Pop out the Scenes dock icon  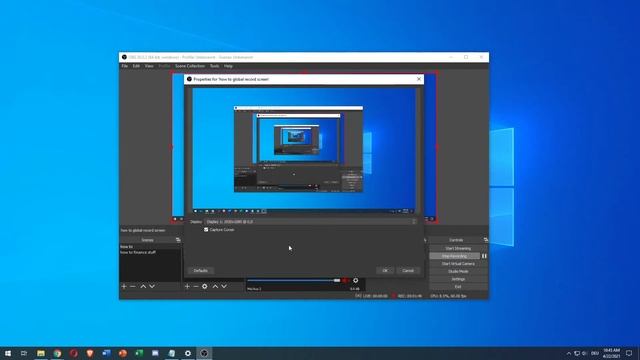[x=178, y=240]
